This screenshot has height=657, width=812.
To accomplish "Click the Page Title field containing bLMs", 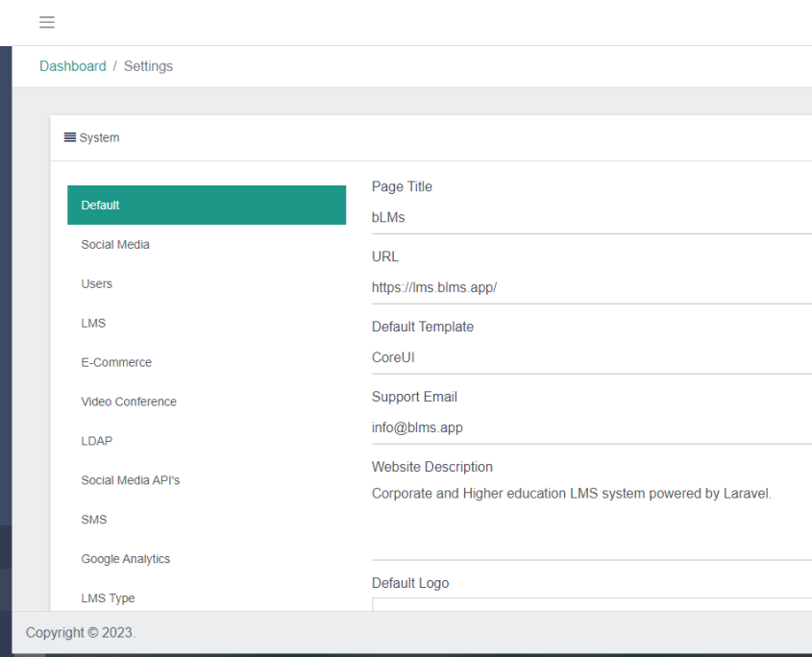I will tap(591, 217).
